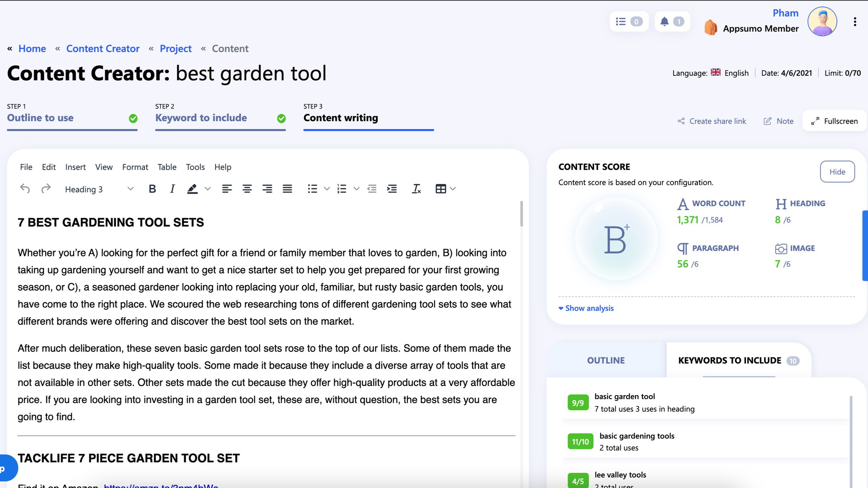This screenshot has height=488, width=868.
Task: Justify text alignment
Action: pyautogui.click(x=287, y=189)
